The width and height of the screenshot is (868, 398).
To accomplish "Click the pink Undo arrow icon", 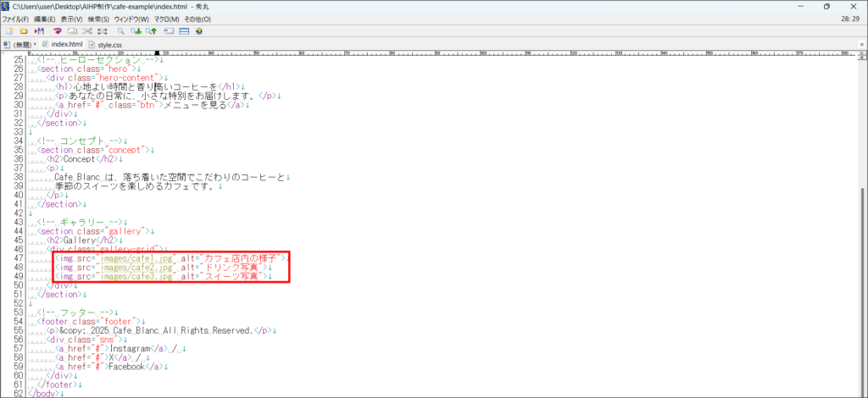I will coord(57,30).
